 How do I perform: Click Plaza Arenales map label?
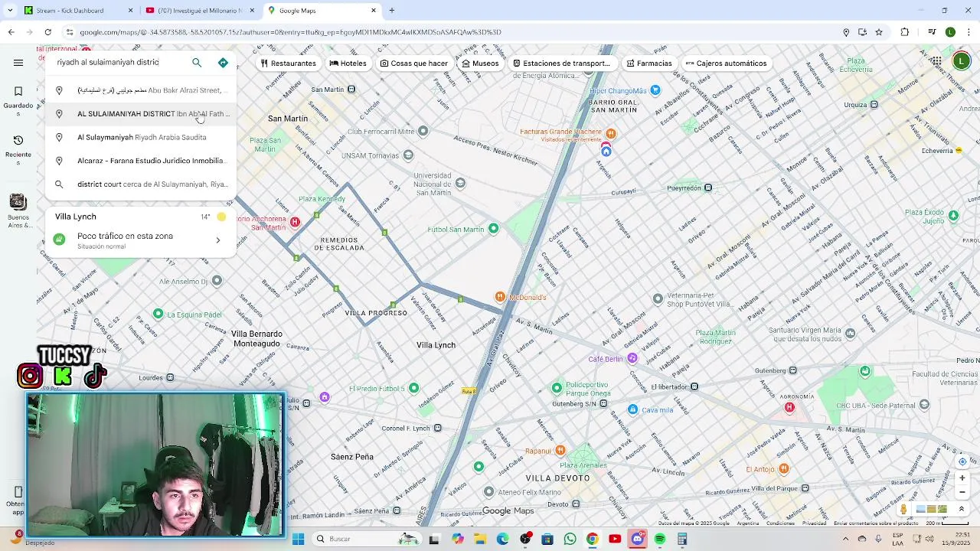pyautogui.click(x=583, y=465)
